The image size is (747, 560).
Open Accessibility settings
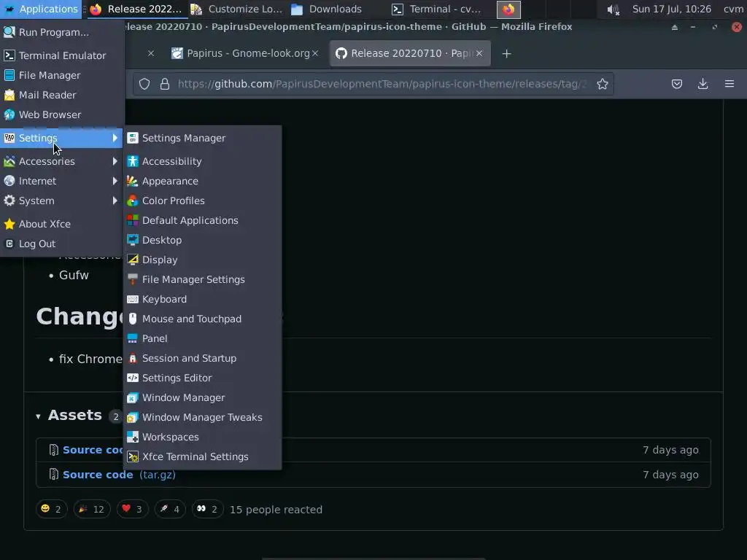(x=203, y=161)
